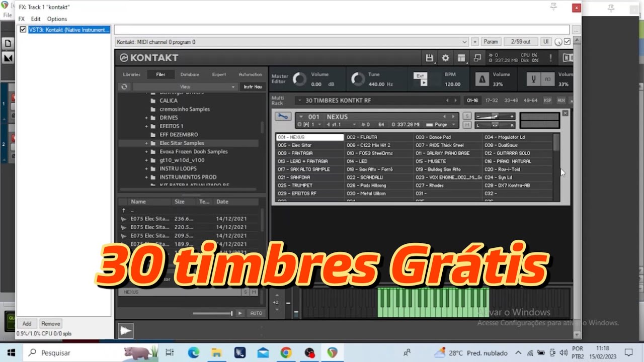This screenshot has width=644, height=362.
Task: Open File Explorer from taskbar
Action: point(216,352)
